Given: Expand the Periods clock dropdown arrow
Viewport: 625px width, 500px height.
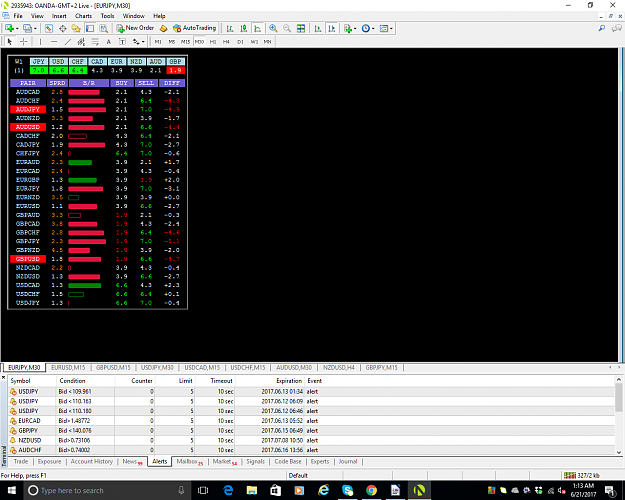Looking at the screenshot, I should coord(373,29).
